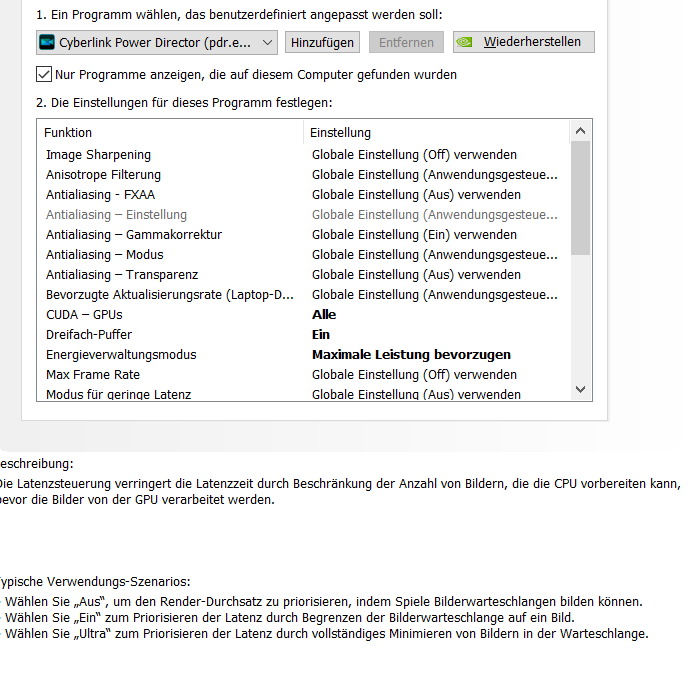Open the Dreifach-Puffer 'Ein' value
The height and width of the screenshot is (680, 693).
click(x=321, y=334)
